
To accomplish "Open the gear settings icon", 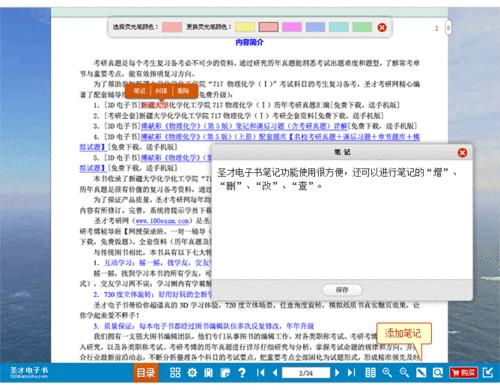I will 192,373.
